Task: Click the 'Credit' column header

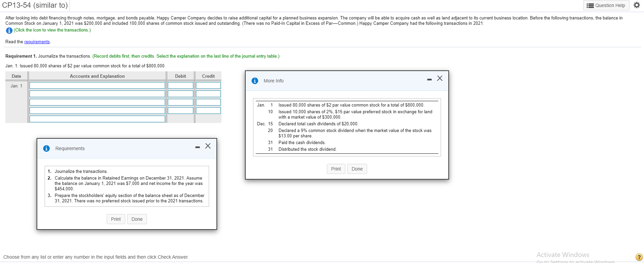Action: click(208, 76)
